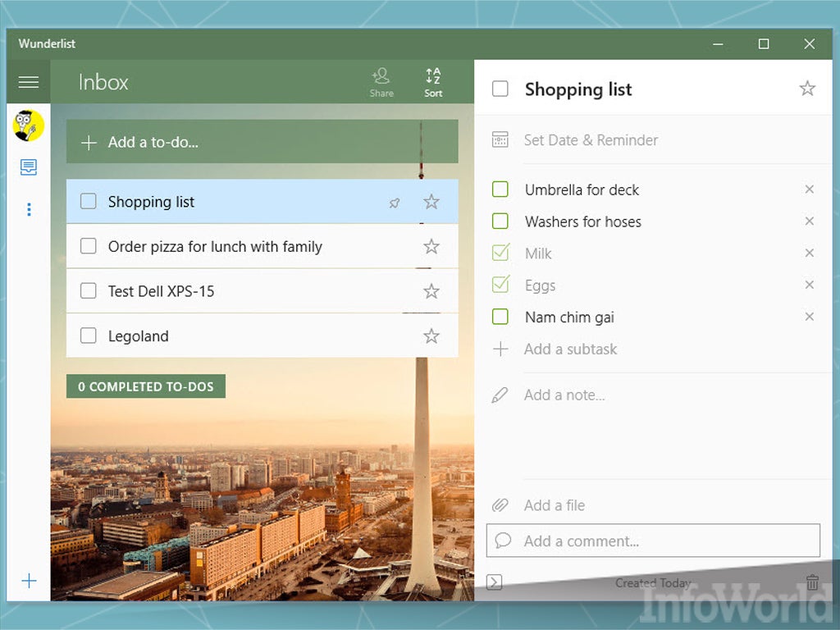The image size is (840, 630).
Task: Check off Shopping list in Inbox
Action: pos(89,202)
